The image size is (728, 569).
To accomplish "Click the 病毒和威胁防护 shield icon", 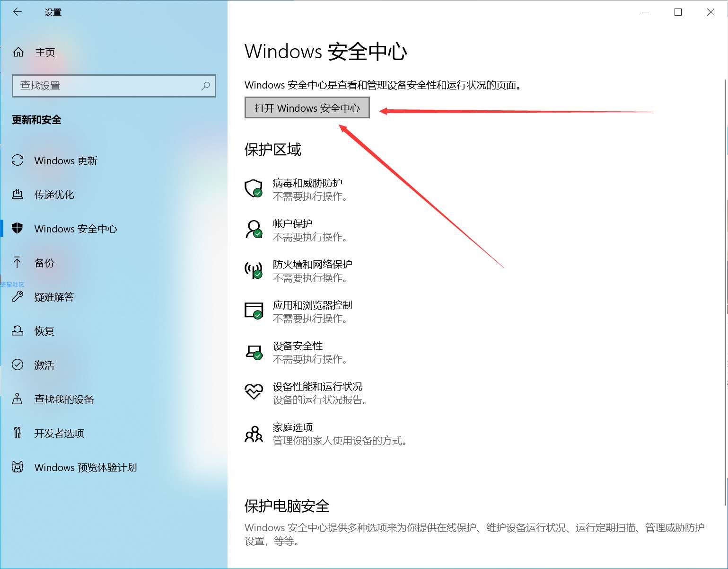I will (x=254, y=188).
